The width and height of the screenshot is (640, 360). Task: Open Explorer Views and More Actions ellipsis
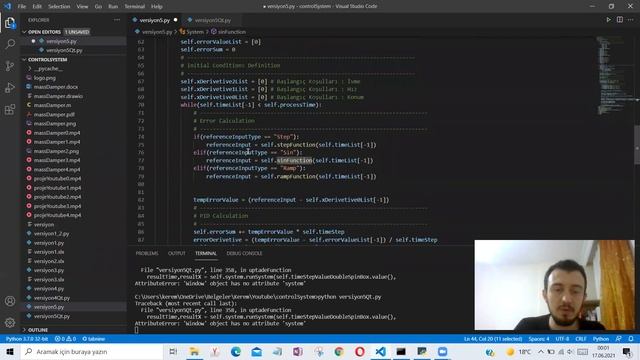(117, 20)
